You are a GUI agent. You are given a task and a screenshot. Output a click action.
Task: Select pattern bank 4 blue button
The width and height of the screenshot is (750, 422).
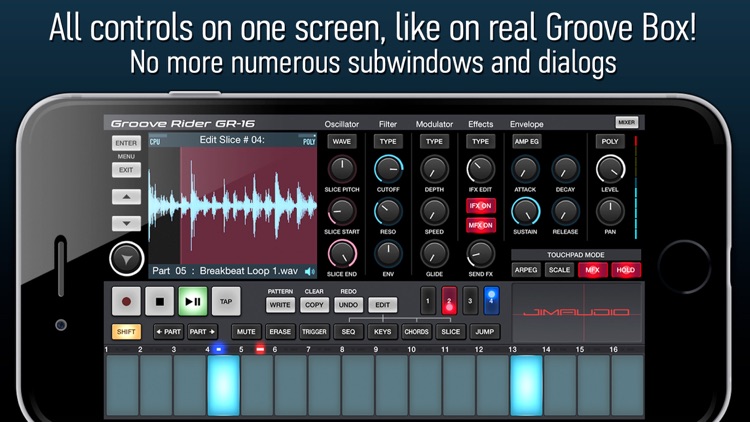(x=491, y=301)
